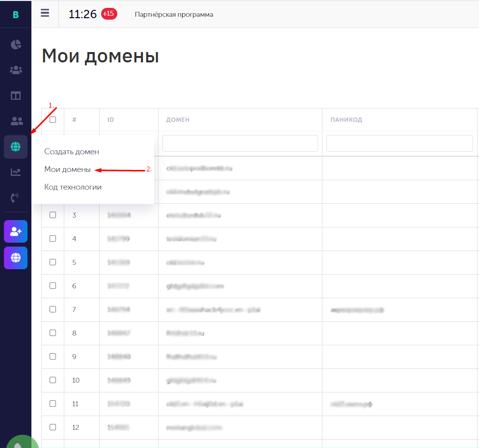Screen dimensions: 479x448
Task: Click the +15 notification badge
Action: point(109,14)
